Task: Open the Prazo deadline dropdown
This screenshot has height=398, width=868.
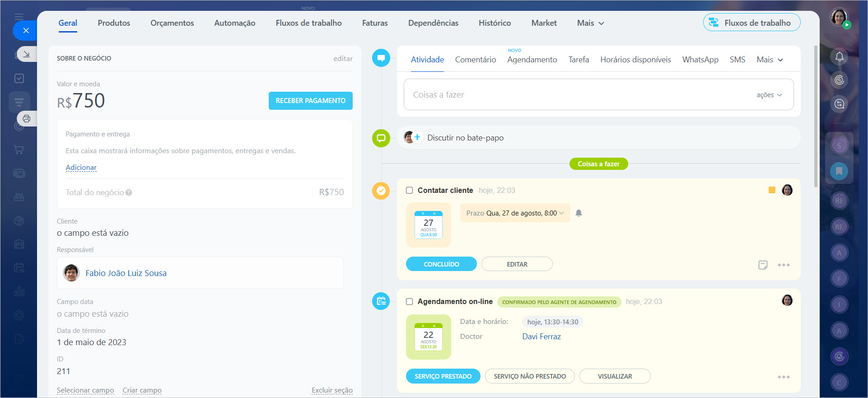Action: point(515,213)
